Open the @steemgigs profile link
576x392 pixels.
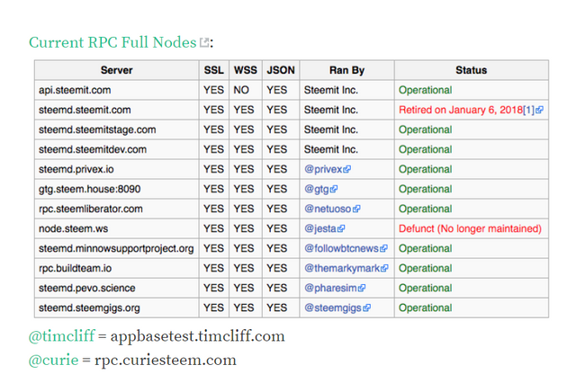(x=333, y=308)
